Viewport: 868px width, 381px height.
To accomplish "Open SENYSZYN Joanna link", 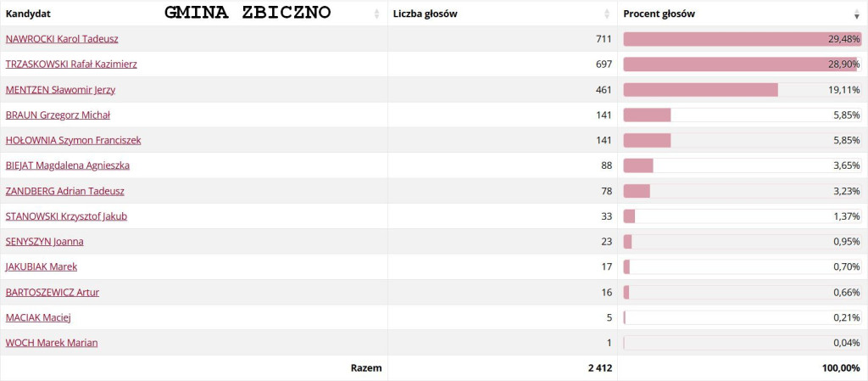I will (44, 242).
